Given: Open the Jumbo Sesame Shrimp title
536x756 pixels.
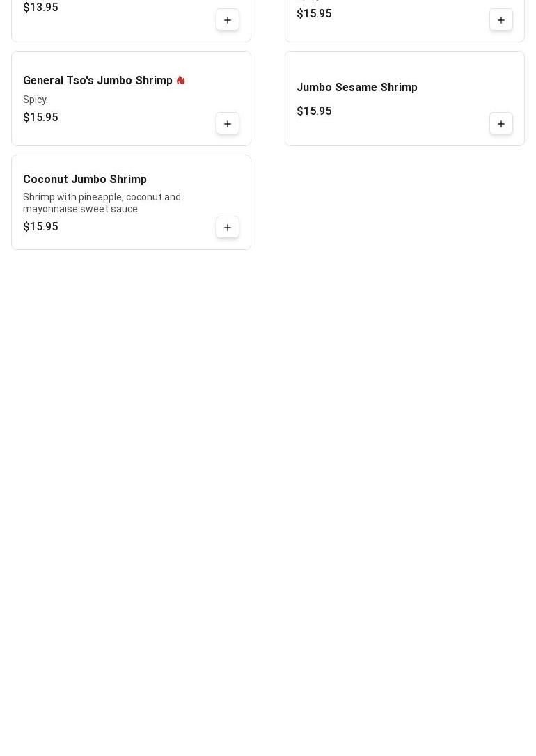Looking at the screenshot, I should [357, 87].
